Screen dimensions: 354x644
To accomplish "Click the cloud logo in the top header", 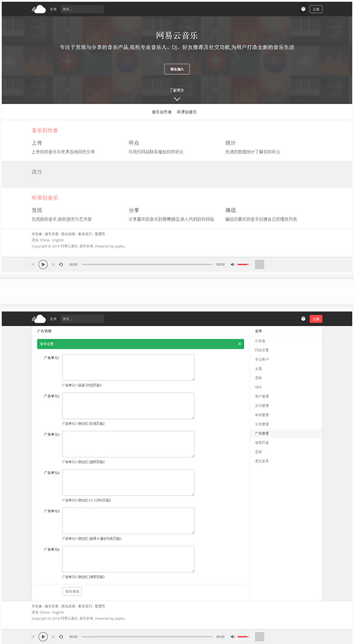I will [x=39, y=9].
